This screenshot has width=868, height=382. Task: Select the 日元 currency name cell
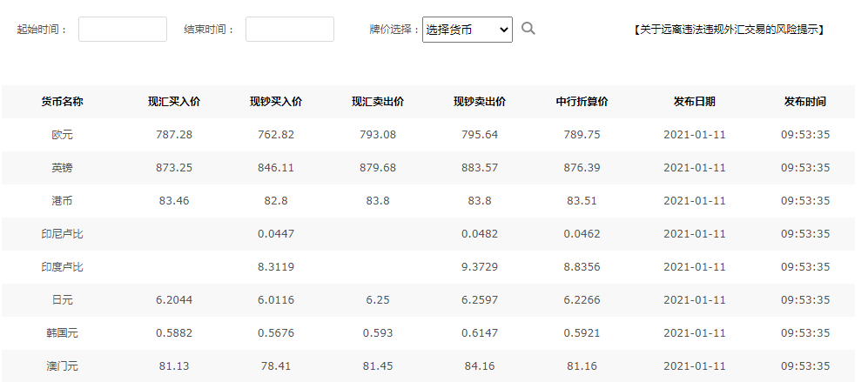[x=62, y=300]
